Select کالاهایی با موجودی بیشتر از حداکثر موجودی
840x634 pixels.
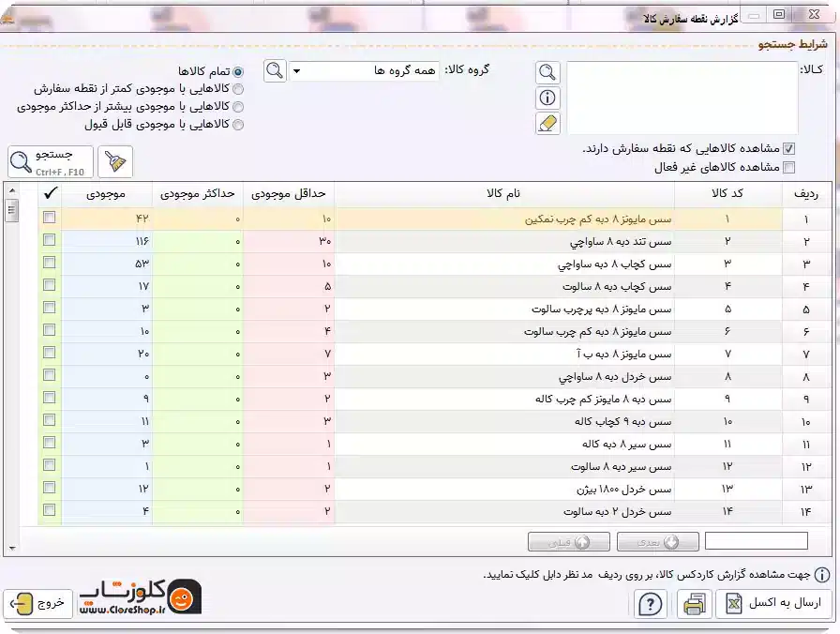[238, 107]
